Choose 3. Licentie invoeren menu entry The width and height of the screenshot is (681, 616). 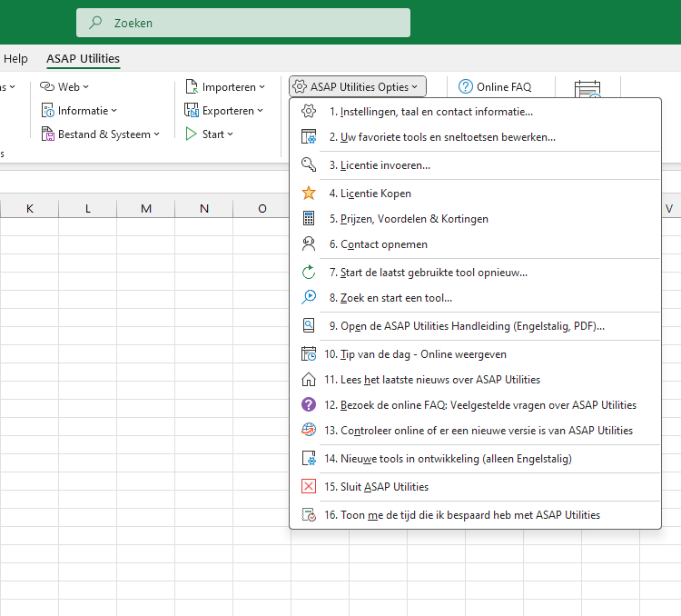(x=475, y=164)
